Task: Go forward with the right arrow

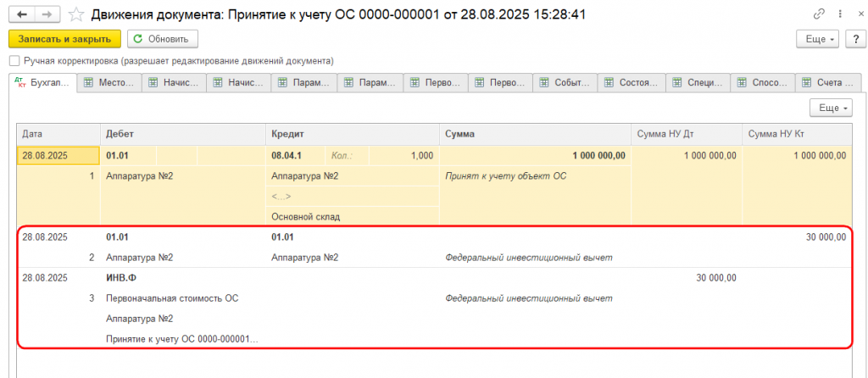Action: (47, 15)
